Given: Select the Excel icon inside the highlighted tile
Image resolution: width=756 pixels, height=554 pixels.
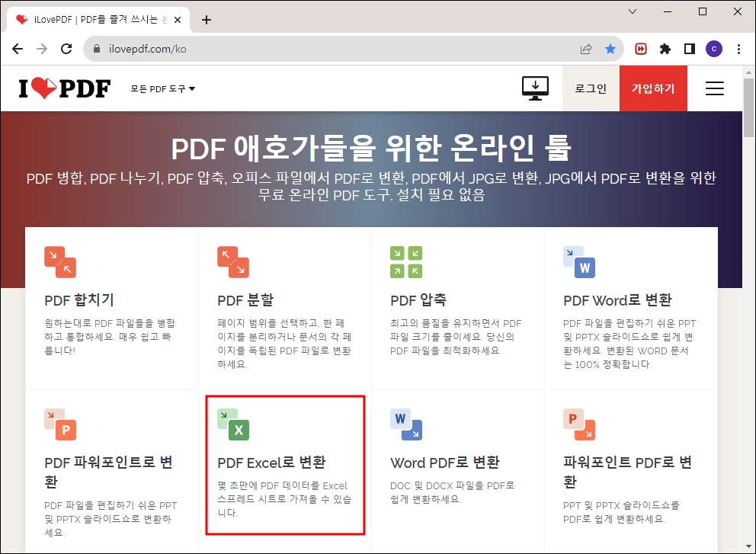Looking at the screenshot, I should (x=233, y=426).
